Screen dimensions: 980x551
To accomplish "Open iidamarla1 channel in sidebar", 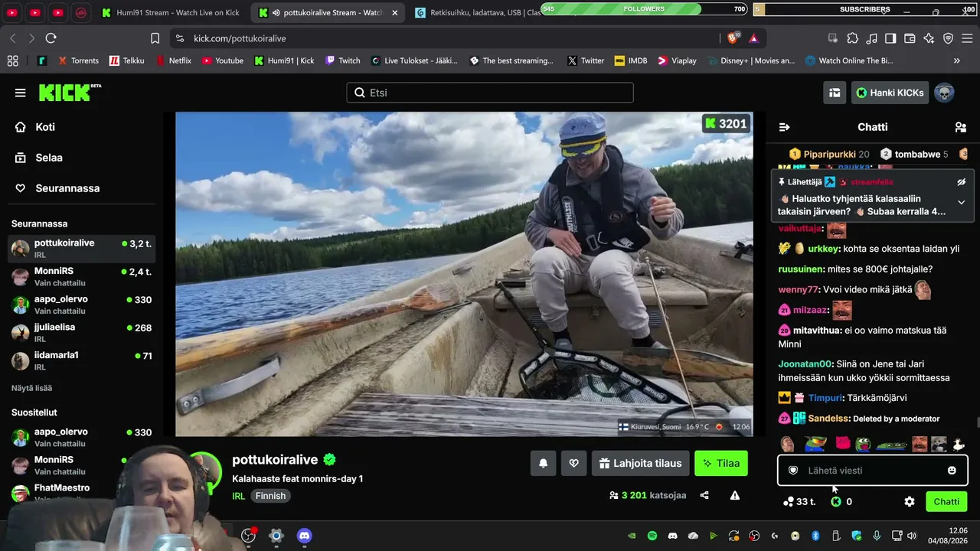I will tap(81, 360).
